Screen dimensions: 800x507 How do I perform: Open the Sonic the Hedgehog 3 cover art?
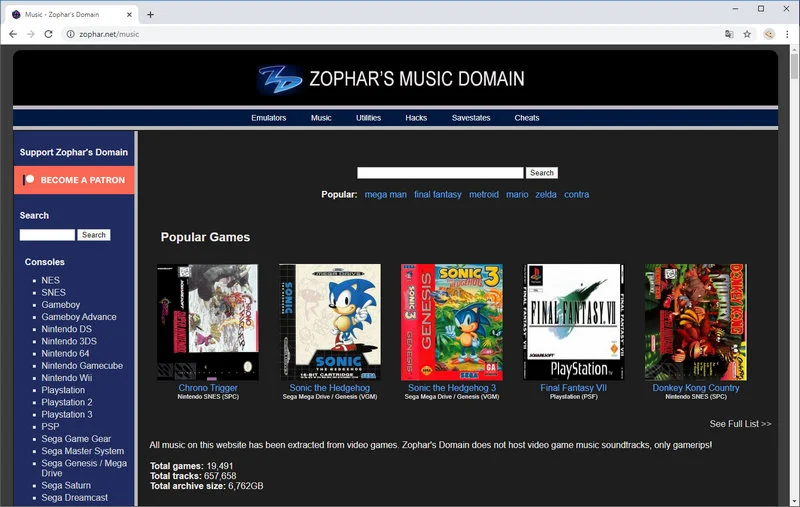point(452,322)
